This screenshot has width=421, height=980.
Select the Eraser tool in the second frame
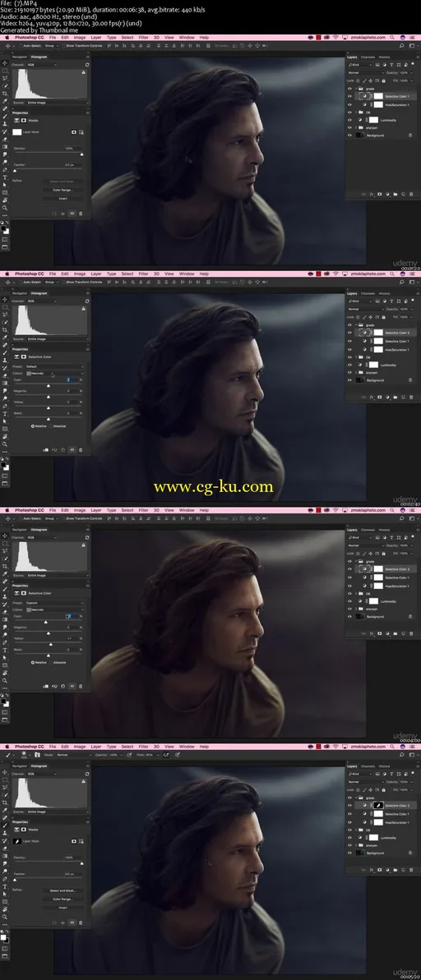5,375
